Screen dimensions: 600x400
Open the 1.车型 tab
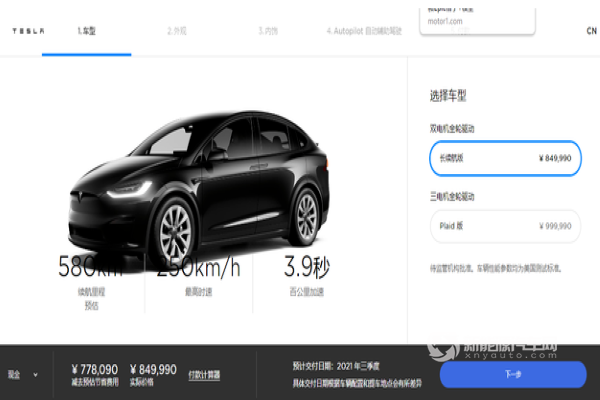click(x=86, y=31)
